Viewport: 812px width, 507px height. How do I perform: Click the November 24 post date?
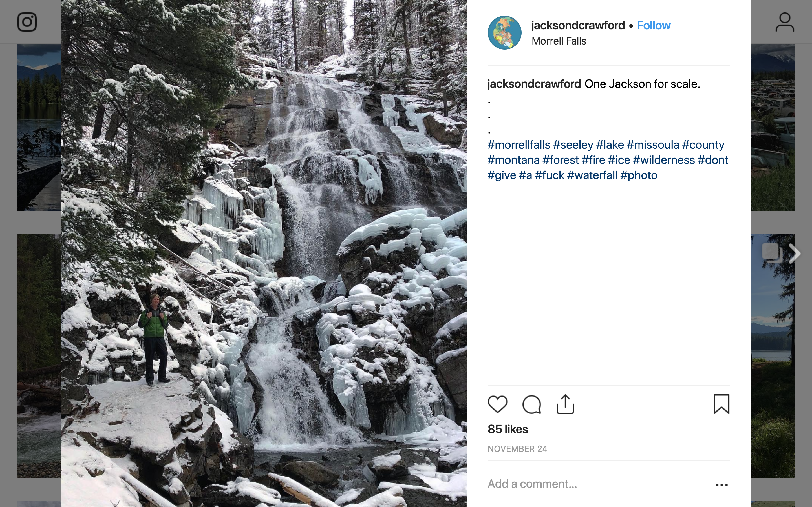[517, 449]
